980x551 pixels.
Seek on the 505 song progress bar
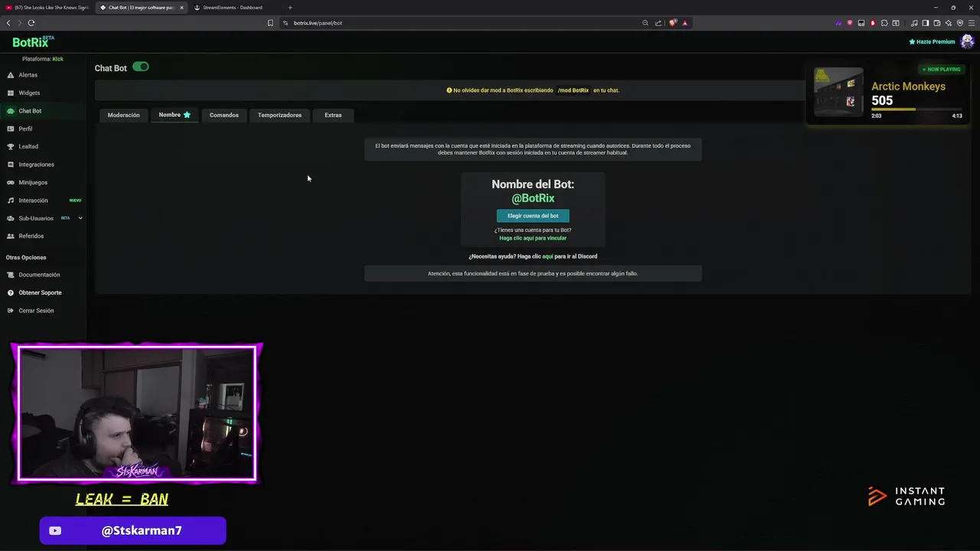click(916, 109)
